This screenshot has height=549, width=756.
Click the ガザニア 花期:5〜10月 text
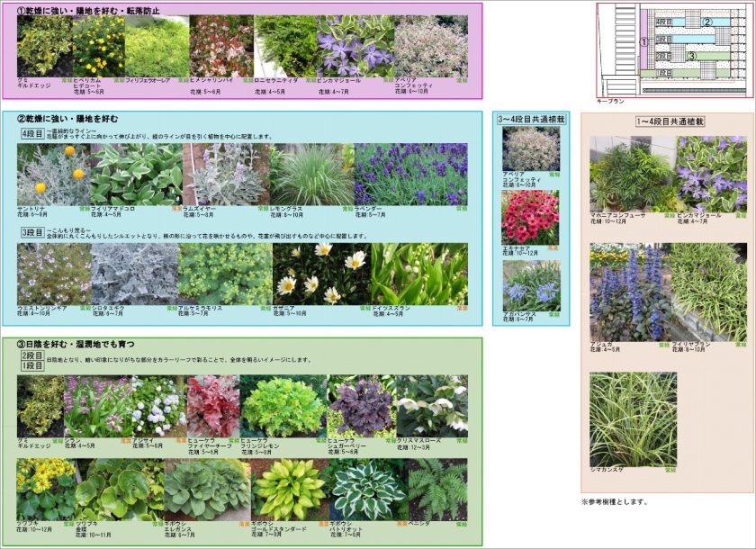pos(290,310)
